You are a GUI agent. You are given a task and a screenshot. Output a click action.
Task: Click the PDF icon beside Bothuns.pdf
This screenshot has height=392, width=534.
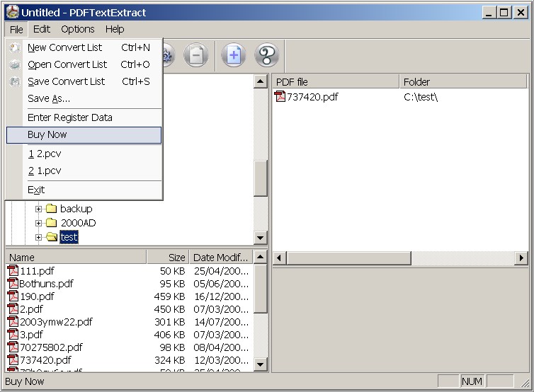coord(13,283)
